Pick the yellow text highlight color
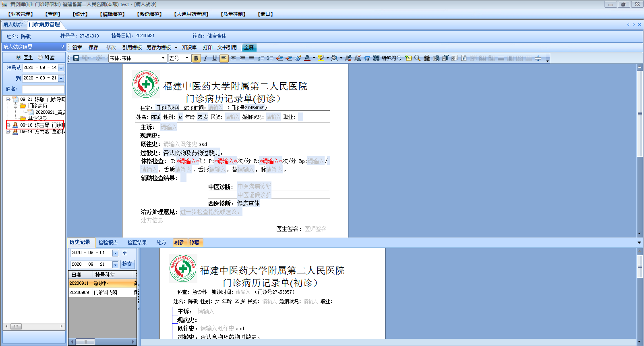The height and width of the screenshot is (346, 644). [321, 58]
